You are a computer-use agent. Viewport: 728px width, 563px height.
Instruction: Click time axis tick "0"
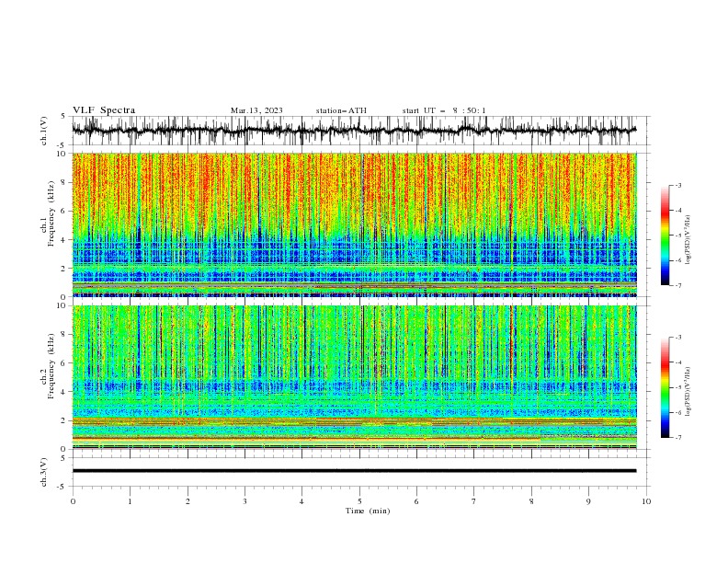pyautogui.click(x=73, y=501)
